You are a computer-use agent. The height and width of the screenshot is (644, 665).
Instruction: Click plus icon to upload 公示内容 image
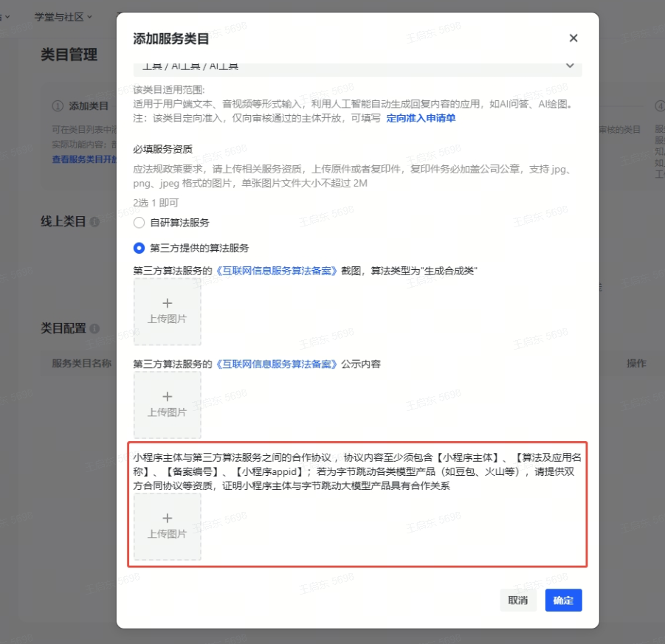tap(167, 397)
